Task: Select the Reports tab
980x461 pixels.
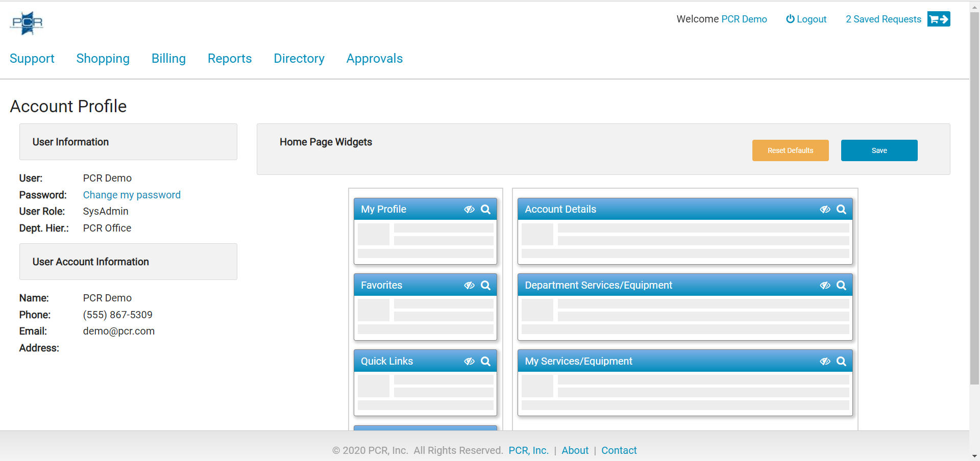Action: 229,59
